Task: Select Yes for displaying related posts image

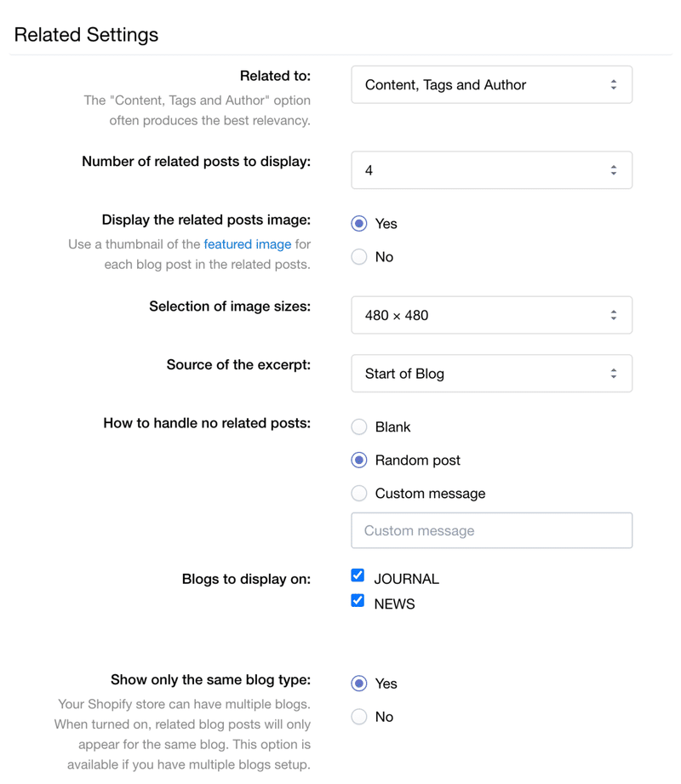Action: pyautogui.click(x=359, y=224)
